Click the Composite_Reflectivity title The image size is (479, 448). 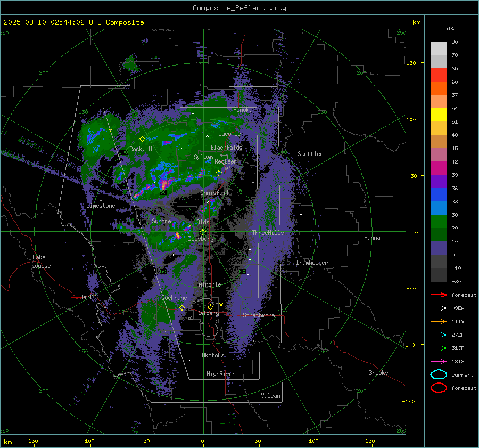coord(240,8)
